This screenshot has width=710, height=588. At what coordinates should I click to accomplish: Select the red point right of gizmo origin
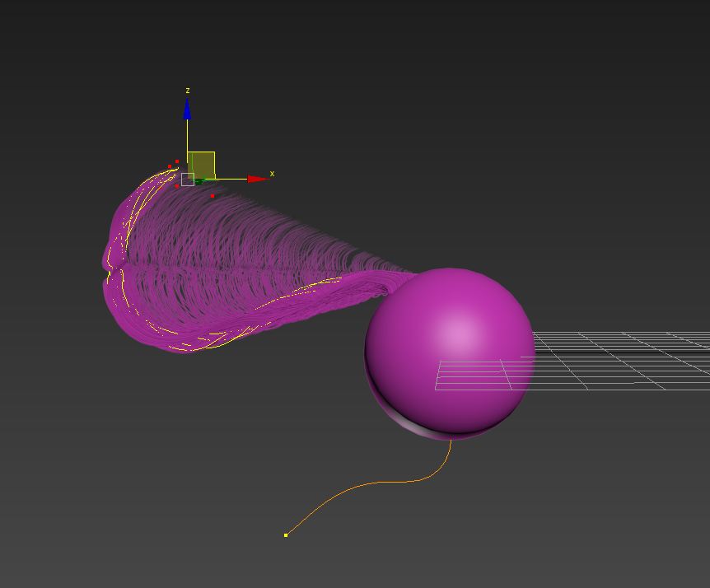(213, 196)
